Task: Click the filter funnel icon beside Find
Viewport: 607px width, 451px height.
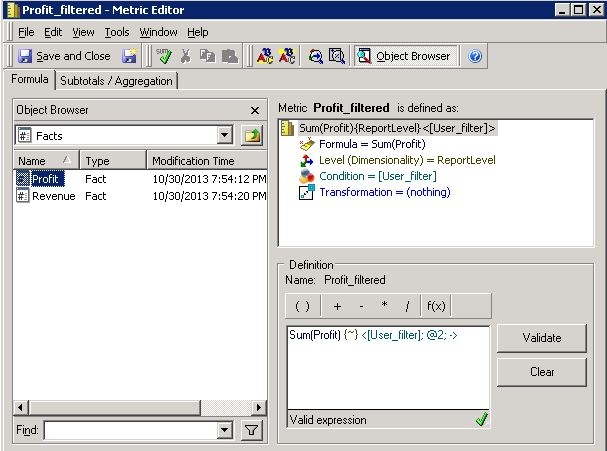Action: [x=252, y=430]
